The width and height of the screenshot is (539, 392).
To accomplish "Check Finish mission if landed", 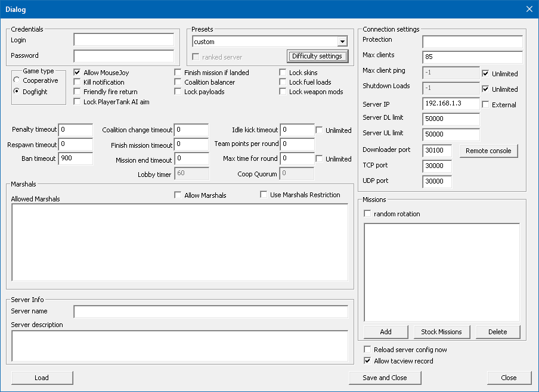I will tap(178, 73).
